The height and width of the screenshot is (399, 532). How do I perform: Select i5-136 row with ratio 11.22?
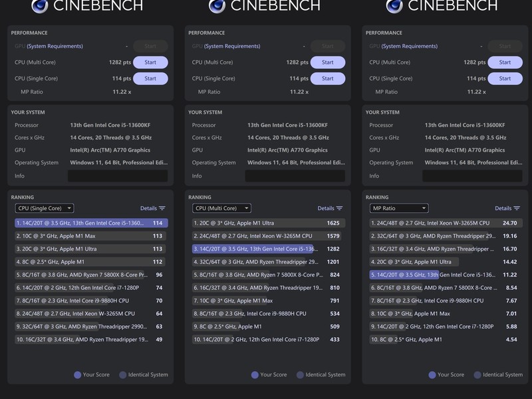pyautogui.click(x=446, y=275)
